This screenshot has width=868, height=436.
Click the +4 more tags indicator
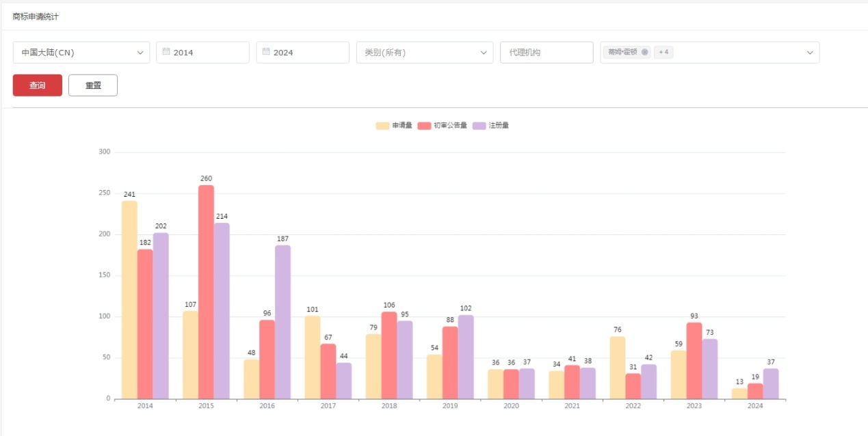pos(663,52)
